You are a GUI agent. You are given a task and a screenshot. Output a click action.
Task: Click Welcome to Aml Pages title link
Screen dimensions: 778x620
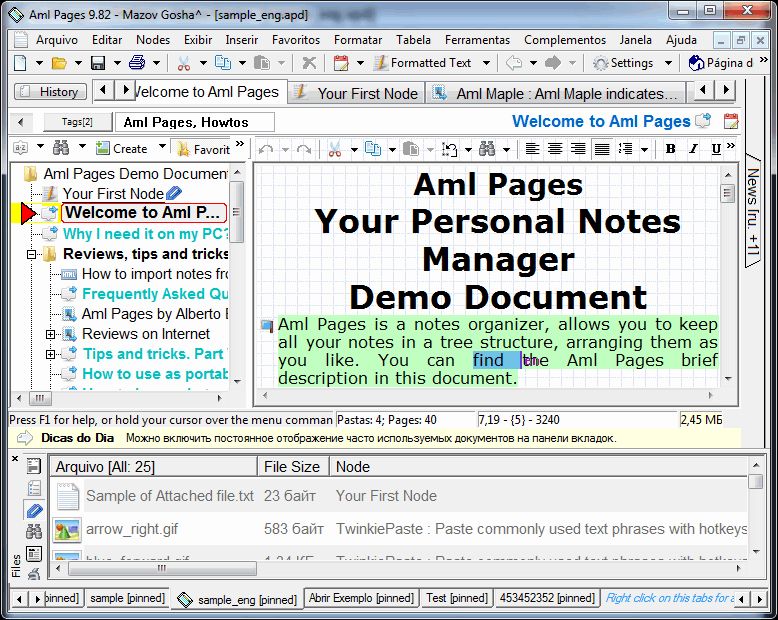[x=601, y=121]
